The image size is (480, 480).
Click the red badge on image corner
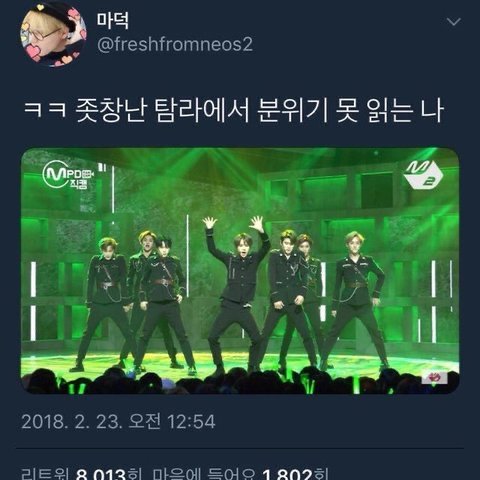pyautogui.click(x=434, y=378)
